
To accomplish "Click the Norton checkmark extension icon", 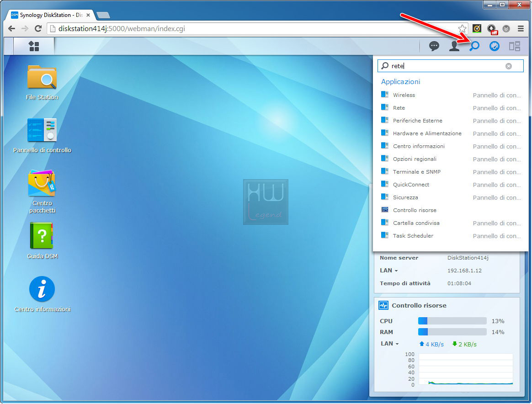I will pos(477,28).
